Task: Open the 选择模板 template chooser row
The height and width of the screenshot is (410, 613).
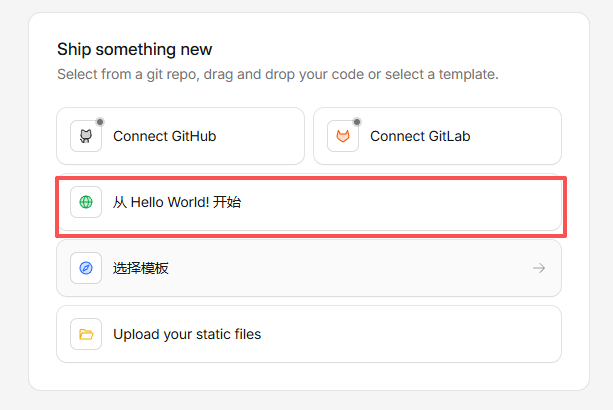Action: point(308,268)
